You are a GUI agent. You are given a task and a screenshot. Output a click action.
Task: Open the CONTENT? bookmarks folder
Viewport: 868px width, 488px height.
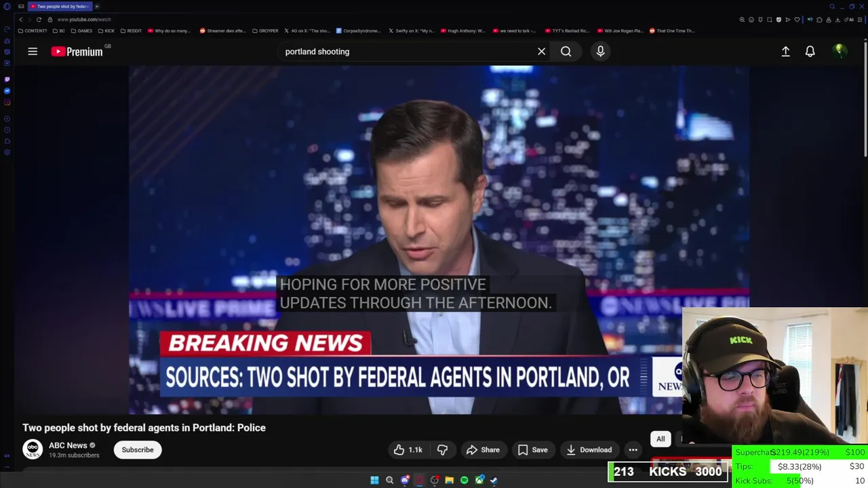(33, 30)
